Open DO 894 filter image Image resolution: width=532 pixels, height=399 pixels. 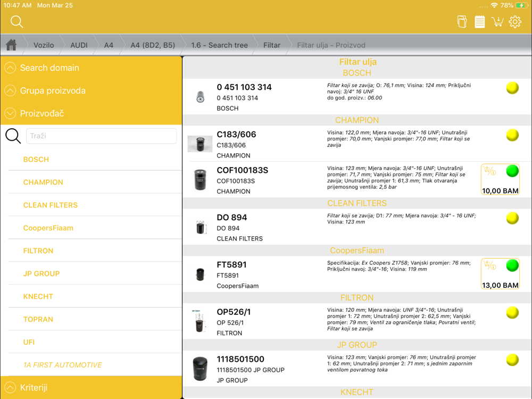[x=200, y=227]
